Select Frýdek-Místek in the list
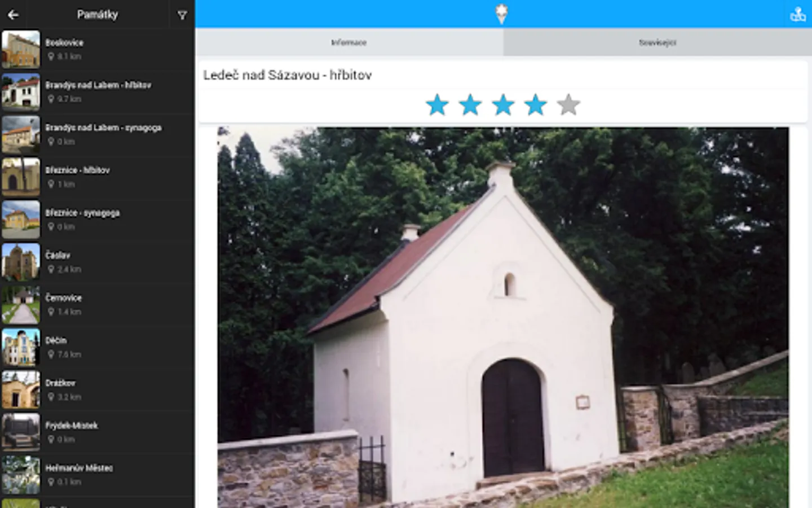The image size is (812, 508). tap(98, 432)
